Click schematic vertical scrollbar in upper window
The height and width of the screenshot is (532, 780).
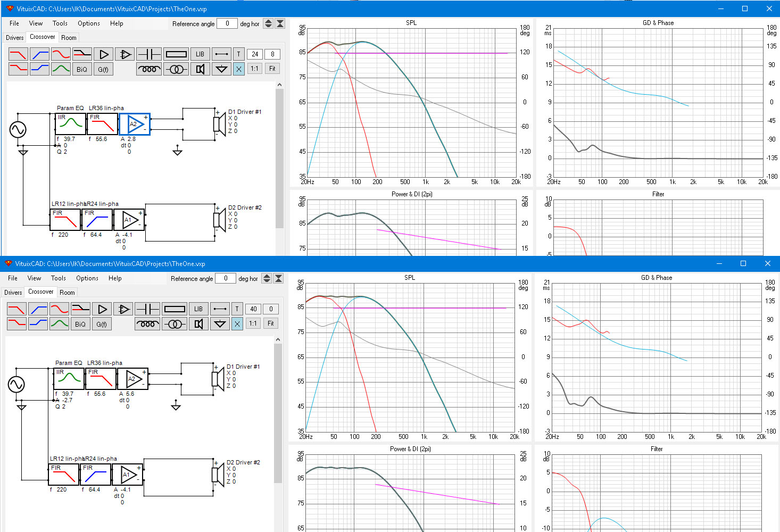279,158
